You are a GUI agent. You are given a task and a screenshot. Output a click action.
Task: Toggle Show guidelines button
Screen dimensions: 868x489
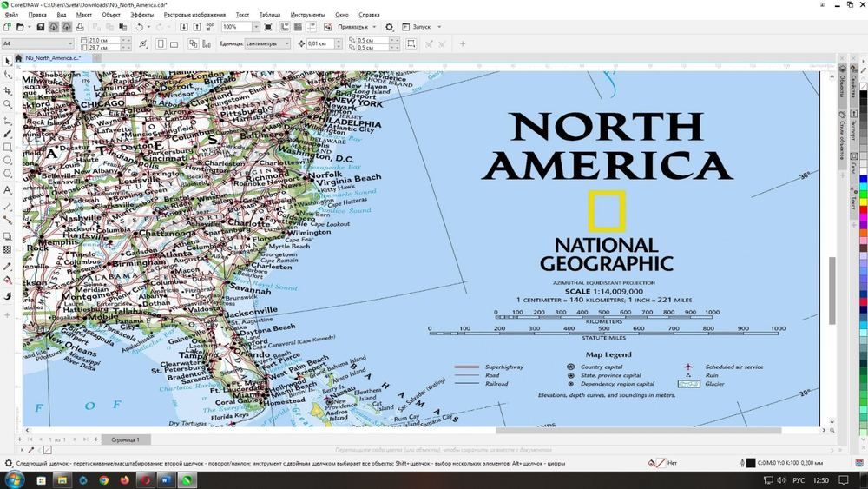coord(311,27)
